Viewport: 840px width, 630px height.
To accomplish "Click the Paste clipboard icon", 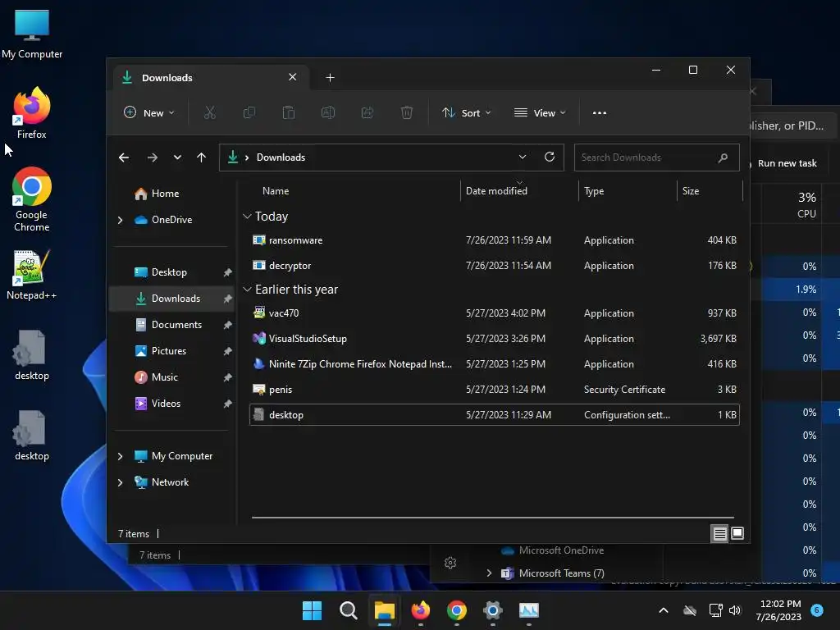I will click(x=289, y=112).
